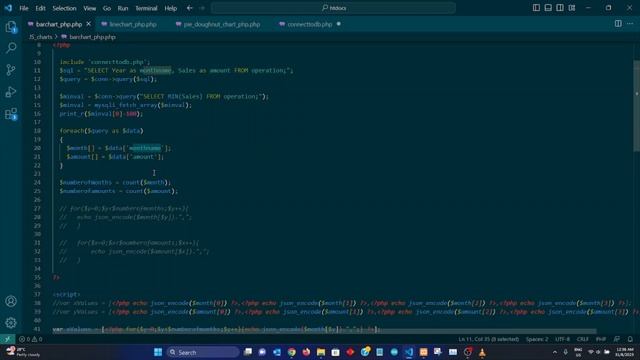This screenshot has width=640, height=360.
Task: Click the include 'connecttodb.php' line
Action: (x=105, y=62)
